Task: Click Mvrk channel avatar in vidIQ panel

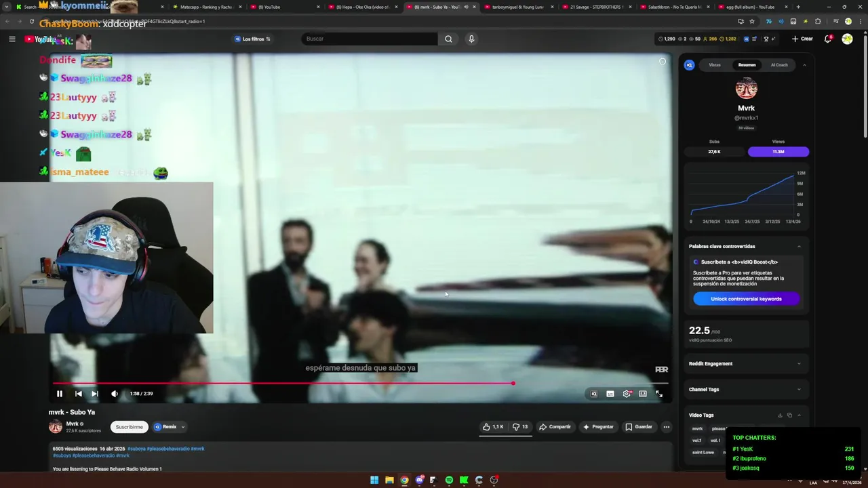Action: tap(746, 89)
